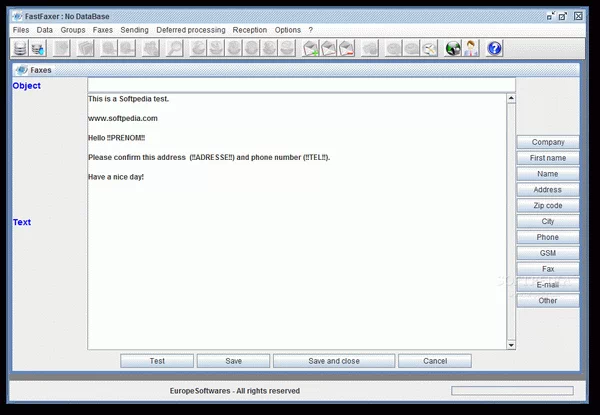Click the status bar progress bar
The width and height of the screenshot is (600, 415).
point(512,391)
